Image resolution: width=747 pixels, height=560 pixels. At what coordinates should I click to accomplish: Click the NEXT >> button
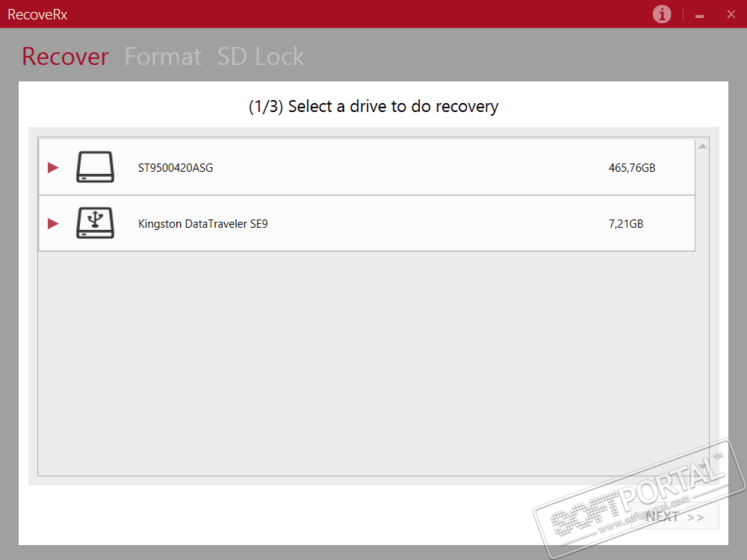coord(675,517)
